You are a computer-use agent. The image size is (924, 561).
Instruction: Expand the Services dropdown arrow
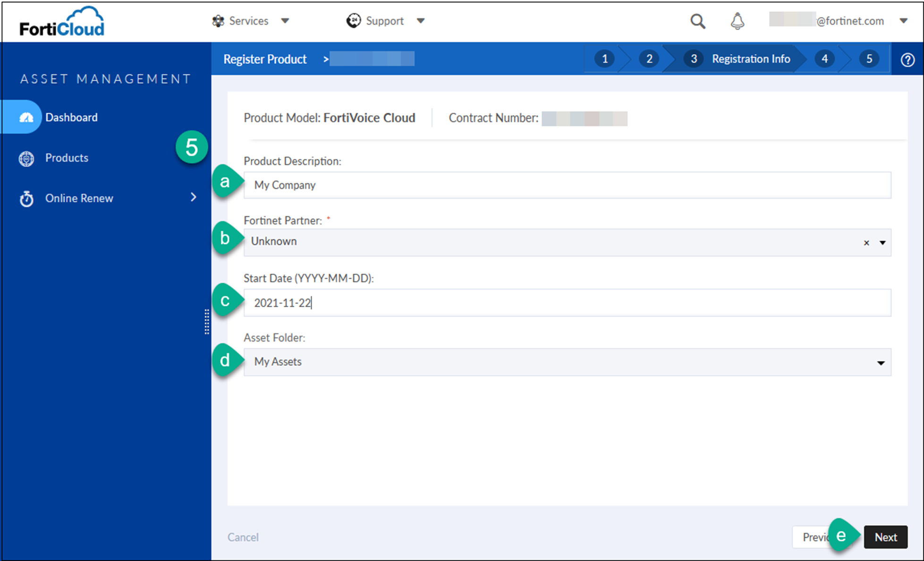[x=286, y=21]
